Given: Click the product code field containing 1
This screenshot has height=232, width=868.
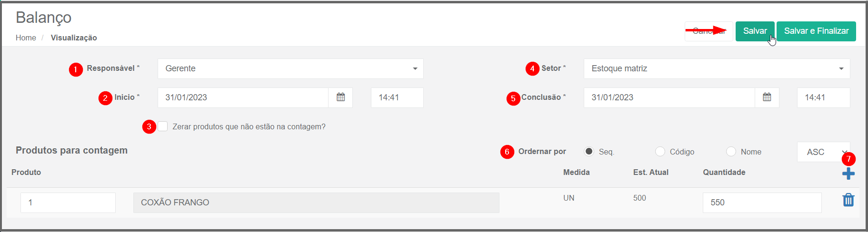Looking at the screenshot, I should coord(68,203).
